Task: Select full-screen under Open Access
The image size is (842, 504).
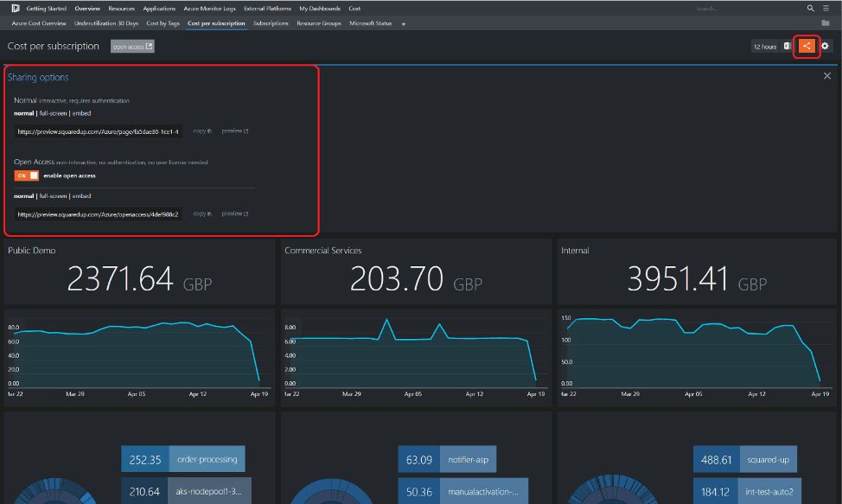Action: [53, 196]
